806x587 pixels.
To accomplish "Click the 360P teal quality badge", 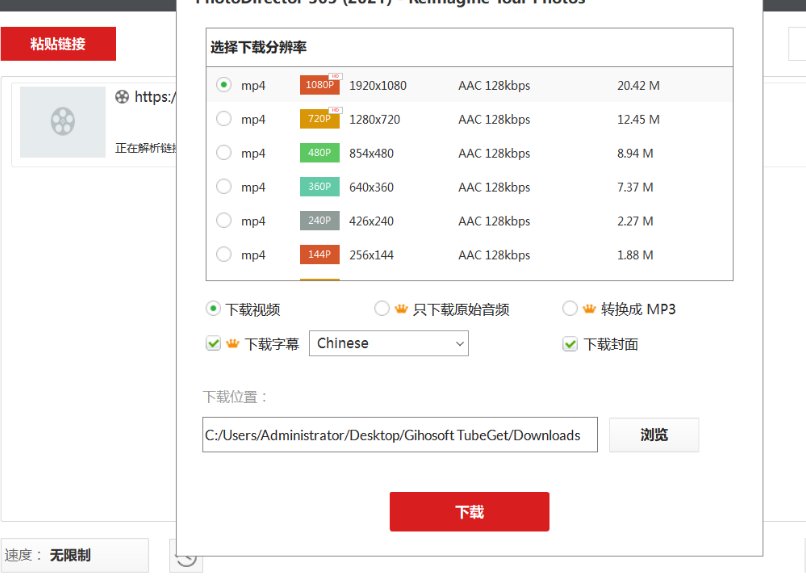I will click(320, 187).
